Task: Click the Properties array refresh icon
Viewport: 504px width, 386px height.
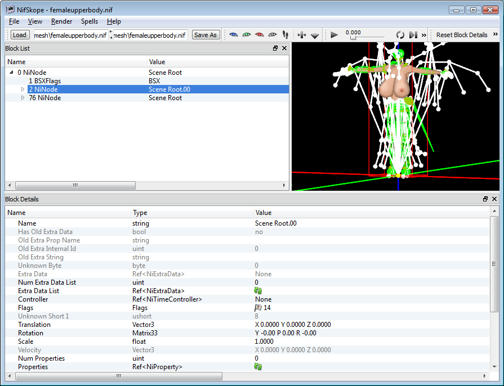Action: (258, 367)
